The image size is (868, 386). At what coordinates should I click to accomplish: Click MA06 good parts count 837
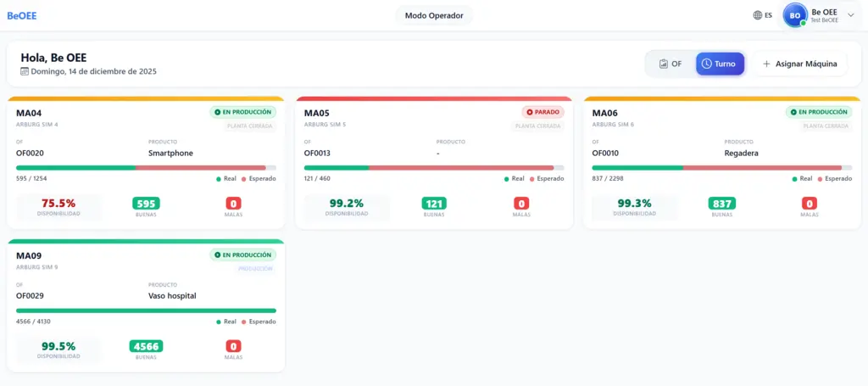tap(722, 204)
